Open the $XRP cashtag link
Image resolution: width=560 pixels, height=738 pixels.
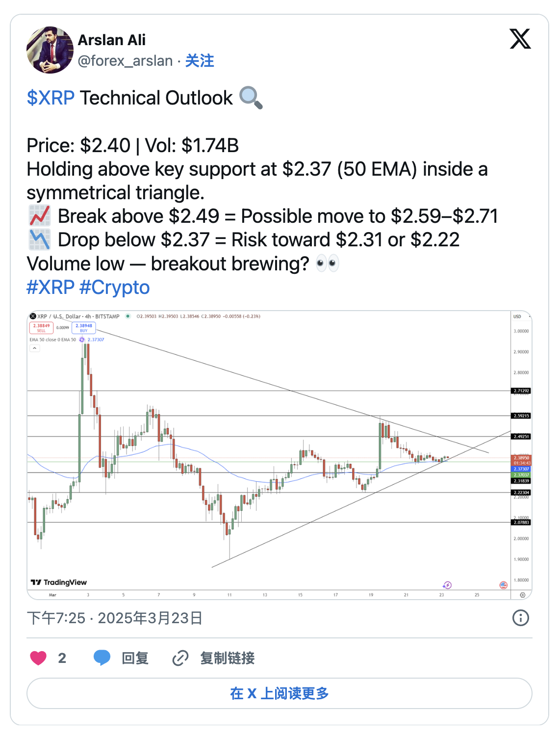[x=51, y=98]
